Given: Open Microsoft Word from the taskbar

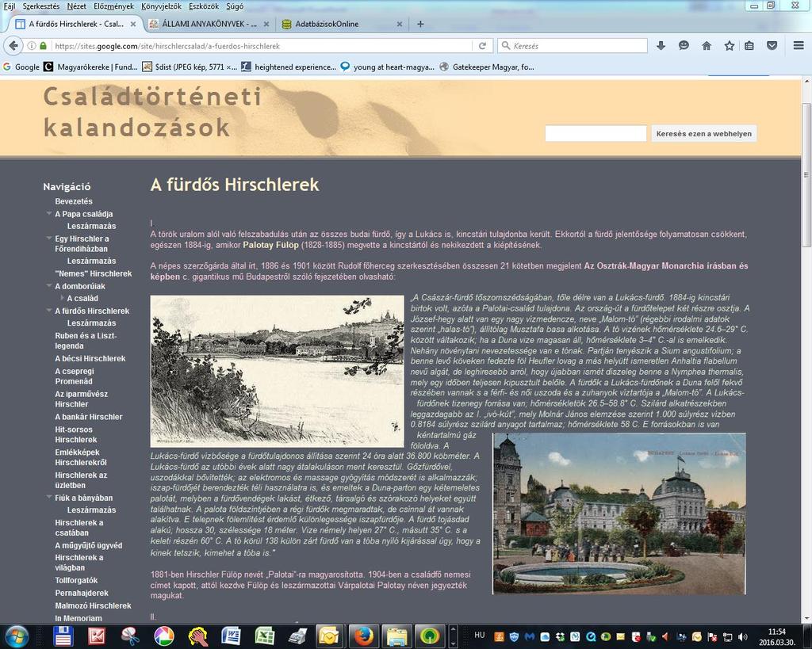Looking at the screenshot, I should (x=231, y=636).
